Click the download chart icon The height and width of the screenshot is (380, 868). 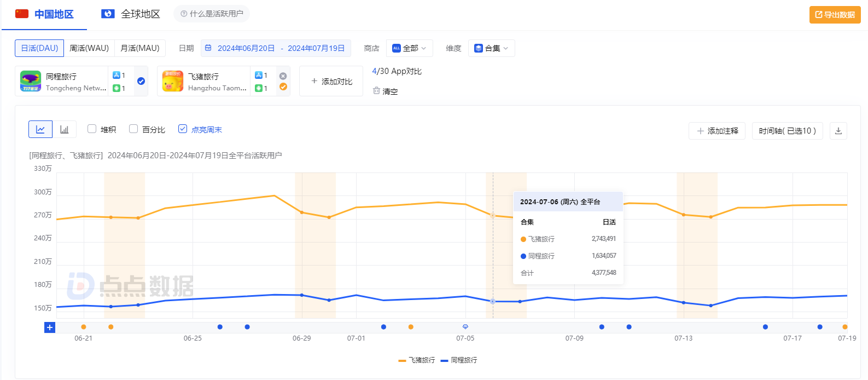pyautogui.click(x=838, y=131)
